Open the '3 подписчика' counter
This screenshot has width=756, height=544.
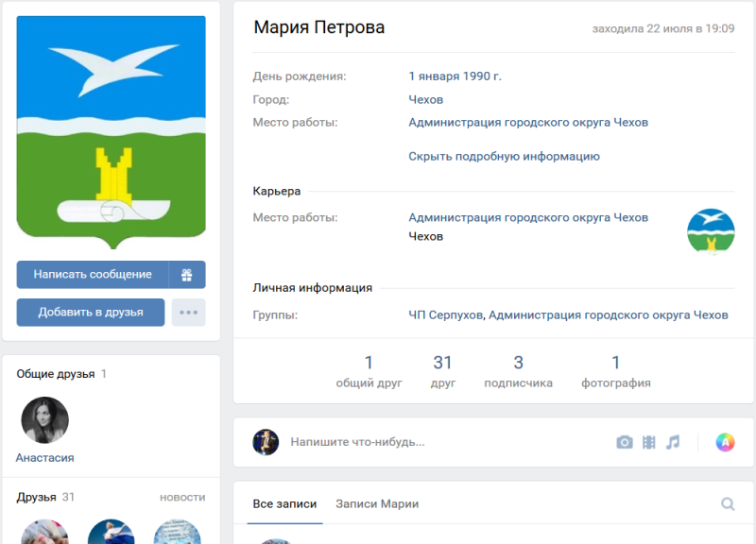click(x=518, y=371)
